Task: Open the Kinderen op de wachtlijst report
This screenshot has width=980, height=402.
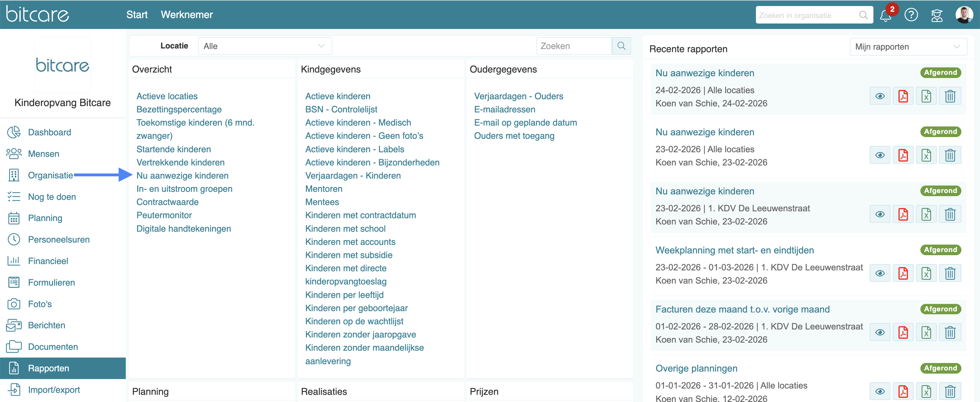Action: point(354,321)
